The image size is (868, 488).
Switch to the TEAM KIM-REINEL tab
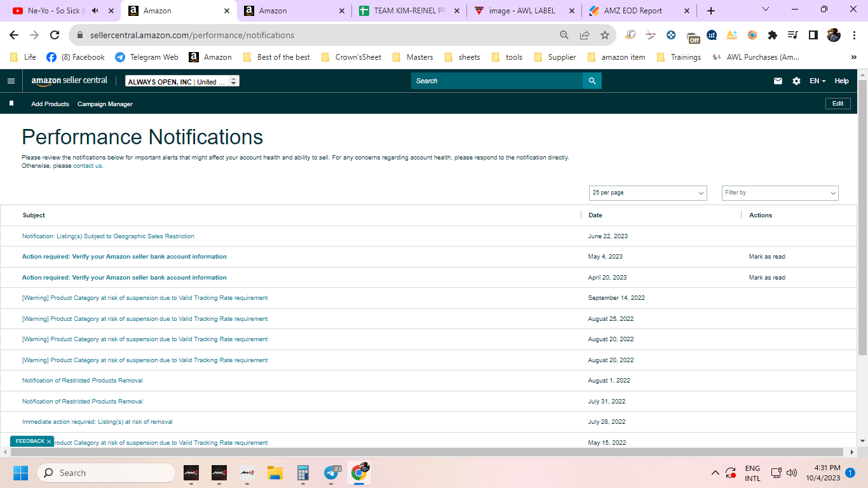tap(408, 11)
